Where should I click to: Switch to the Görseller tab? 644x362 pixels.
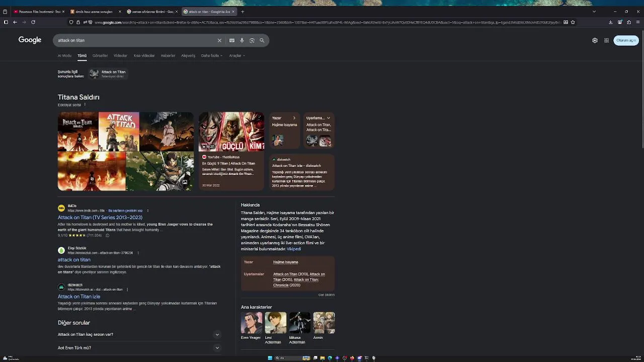click(x=100, y=56)
